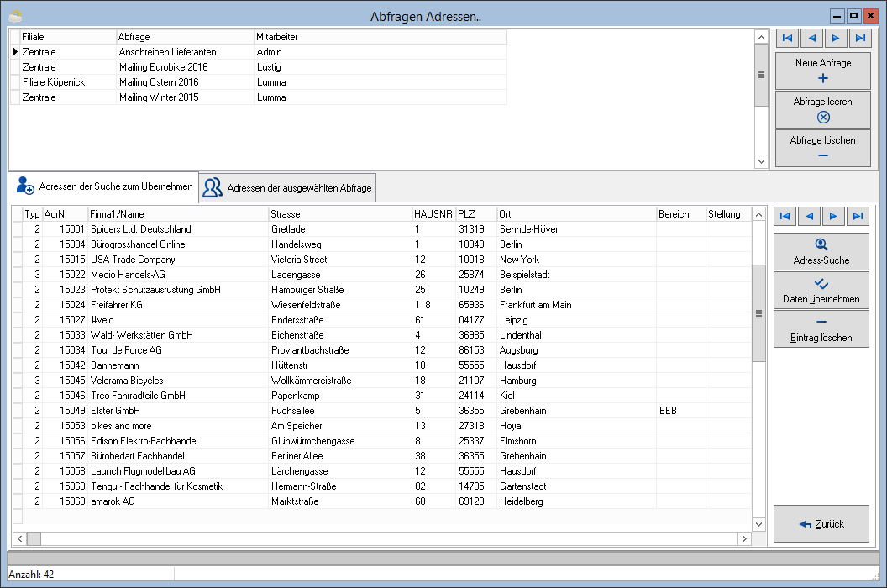Click Abfrage leeren to clear query
Image resolution: width=887 pixels, height=588 pixels.
click(x=823, y=109)
